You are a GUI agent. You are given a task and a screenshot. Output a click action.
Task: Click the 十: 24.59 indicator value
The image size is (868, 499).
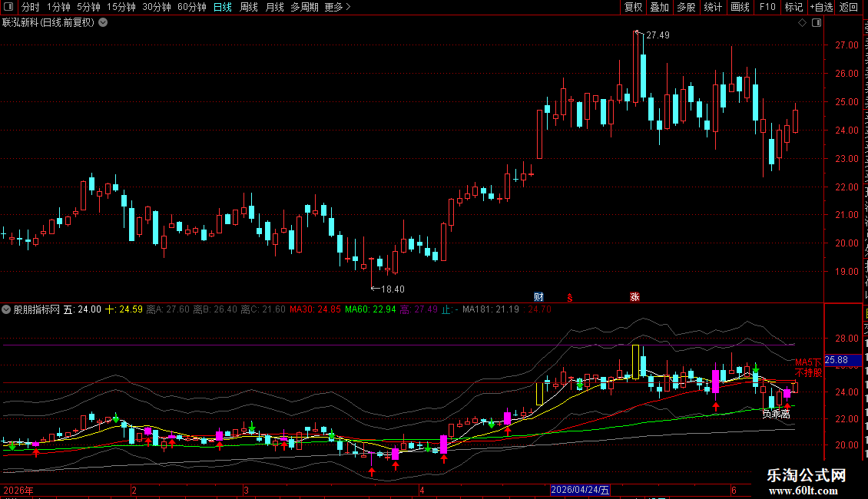point(124,309)
